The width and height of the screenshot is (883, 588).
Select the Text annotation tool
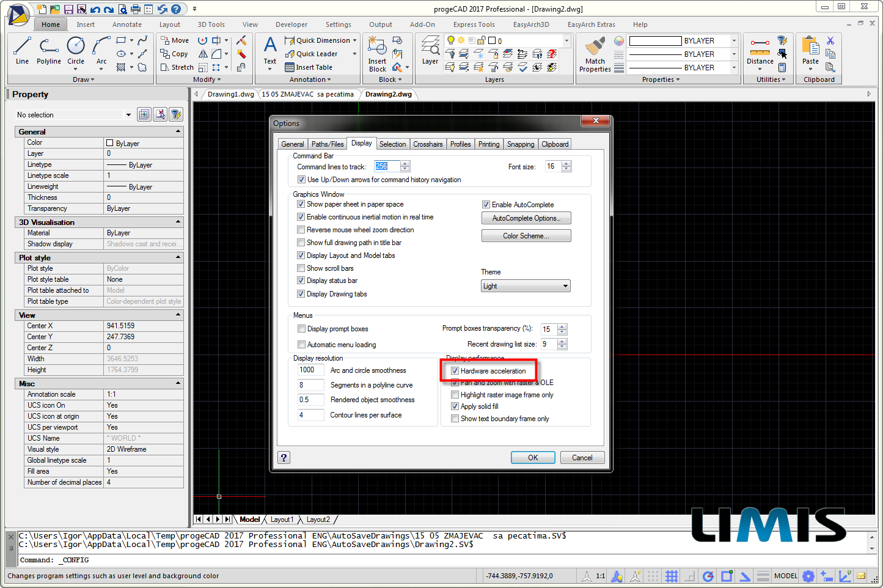point(269,50)
